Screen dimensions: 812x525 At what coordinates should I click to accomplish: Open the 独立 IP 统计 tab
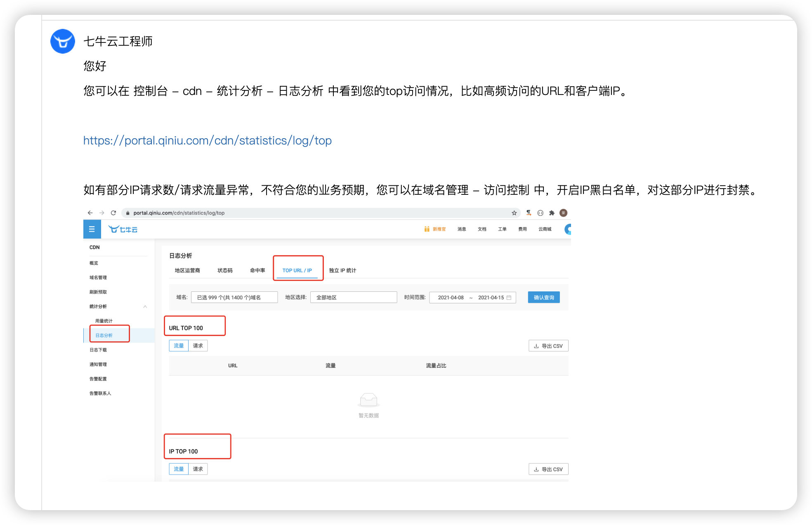tap(342, 270)
